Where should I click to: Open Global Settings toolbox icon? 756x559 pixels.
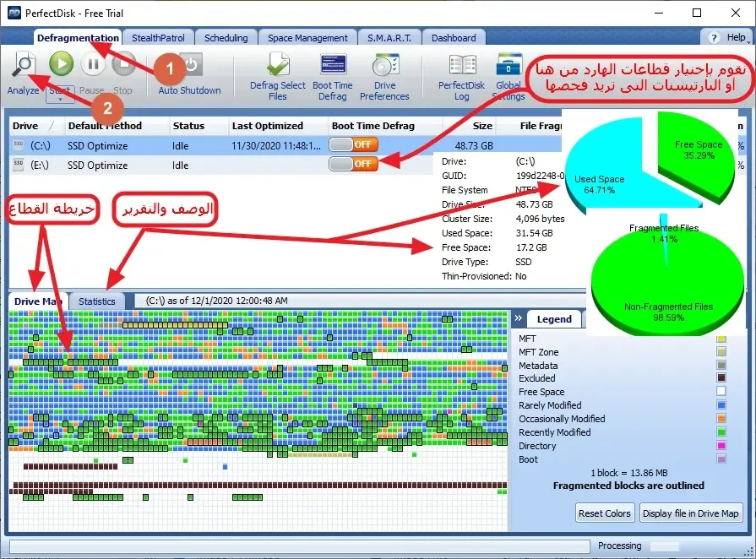pos(509,66)
